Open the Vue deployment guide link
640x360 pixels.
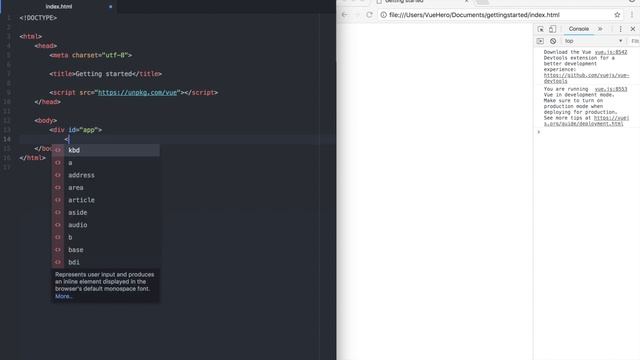click(x=587, y=121)
